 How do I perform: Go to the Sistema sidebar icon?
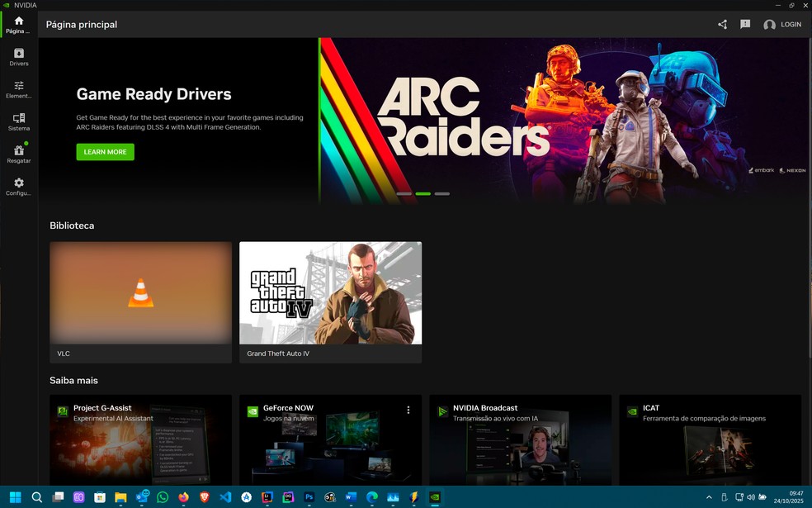pos(19,121)
